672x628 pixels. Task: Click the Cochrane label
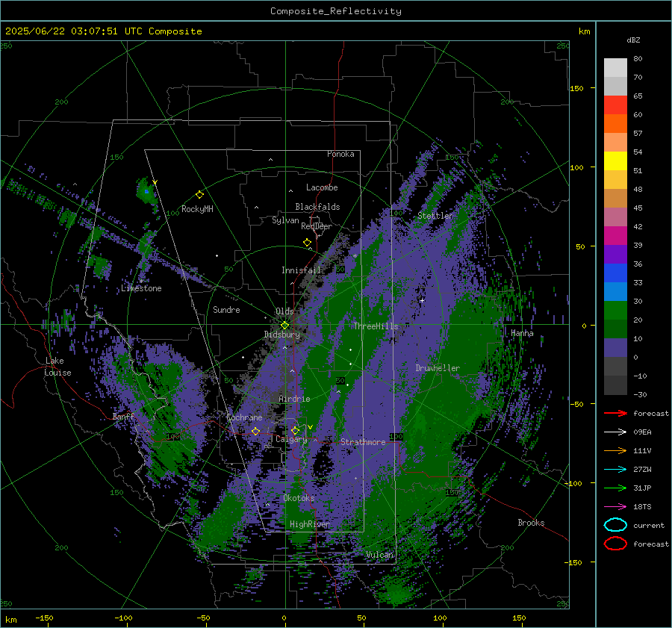coord(244,417)
